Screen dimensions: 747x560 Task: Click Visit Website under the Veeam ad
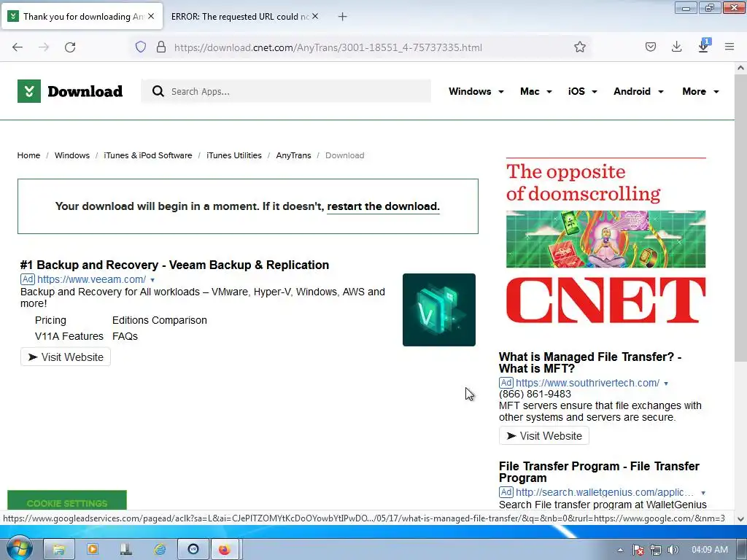click(66, 357)
